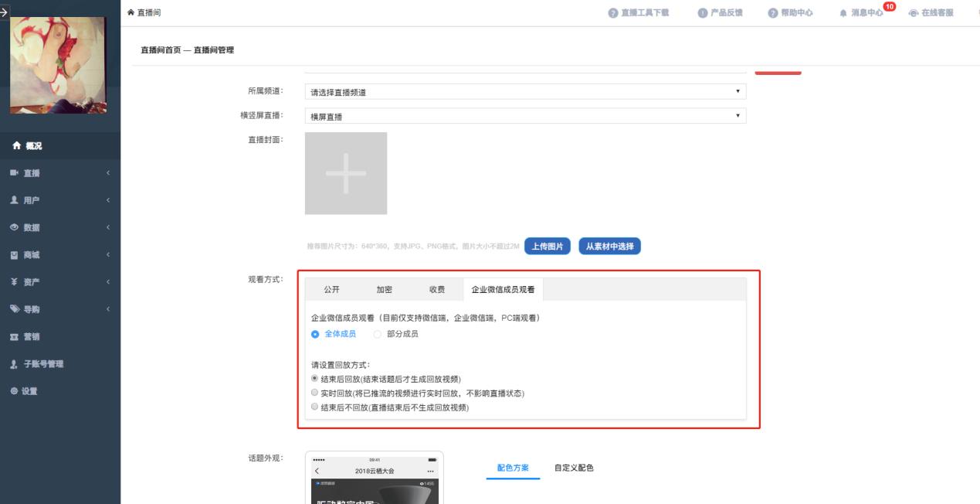Viewport: 980px width, 504px height.
Task: Open the 自定义配色 custom color tab
Action: coord(574,468)
